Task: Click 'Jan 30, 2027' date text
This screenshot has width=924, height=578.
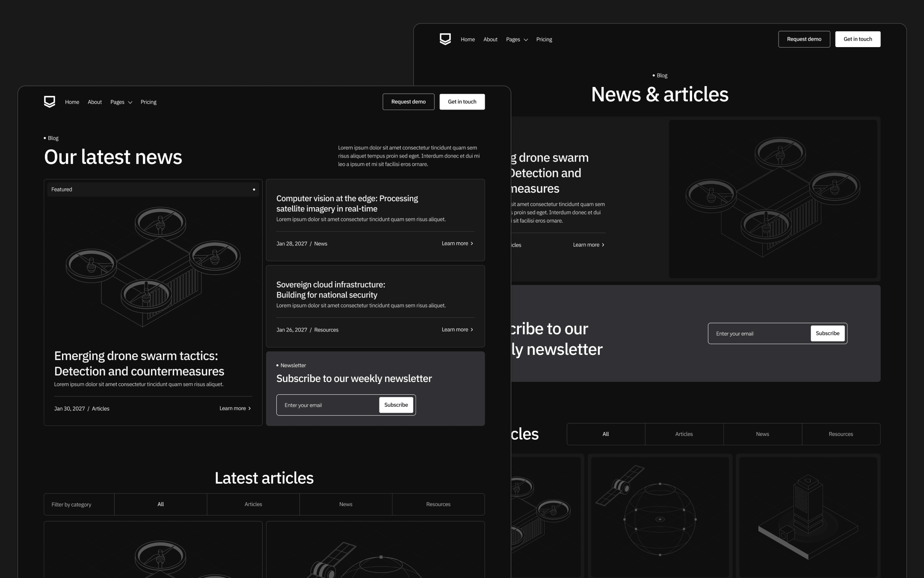Action: 69,408
